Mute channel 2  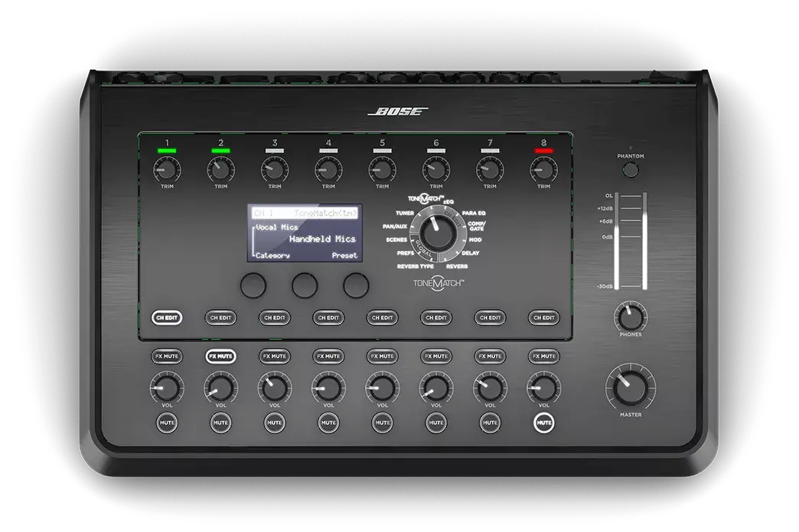pos(220,423)
